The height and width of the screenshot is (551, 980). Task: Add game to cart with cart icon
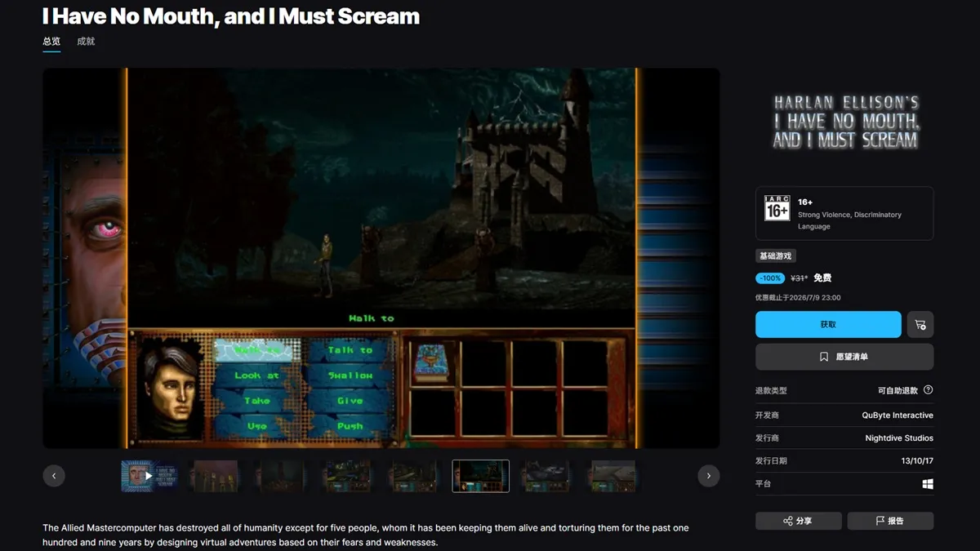point(920,324)
